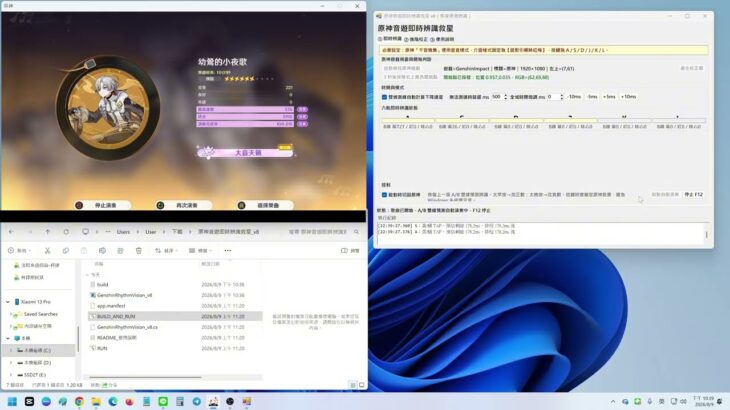Click the Cut scissors icon in File Explorer
Image resolution: width=730 pixels, height=410 pixels.
pos(47,250)
